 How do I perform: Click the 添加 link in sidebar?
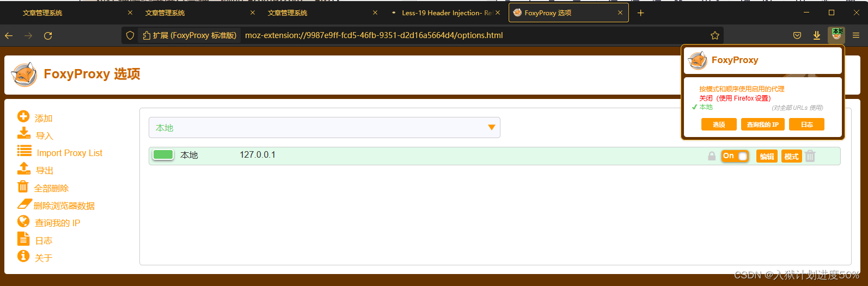point(44,119)
